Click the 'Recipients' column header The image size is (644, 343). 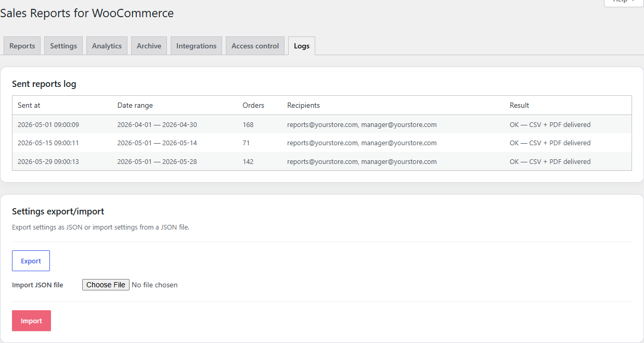(303, 105)
